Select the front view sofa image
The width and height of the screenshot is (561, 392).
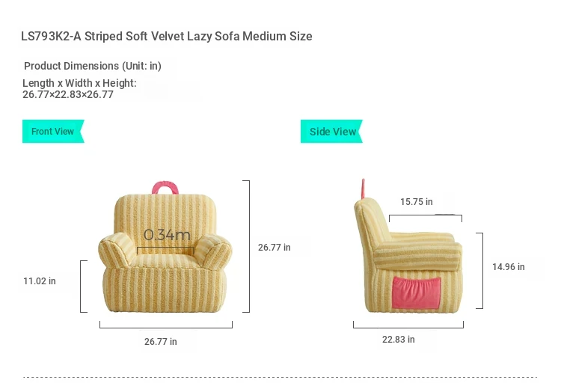coord(165,247)
